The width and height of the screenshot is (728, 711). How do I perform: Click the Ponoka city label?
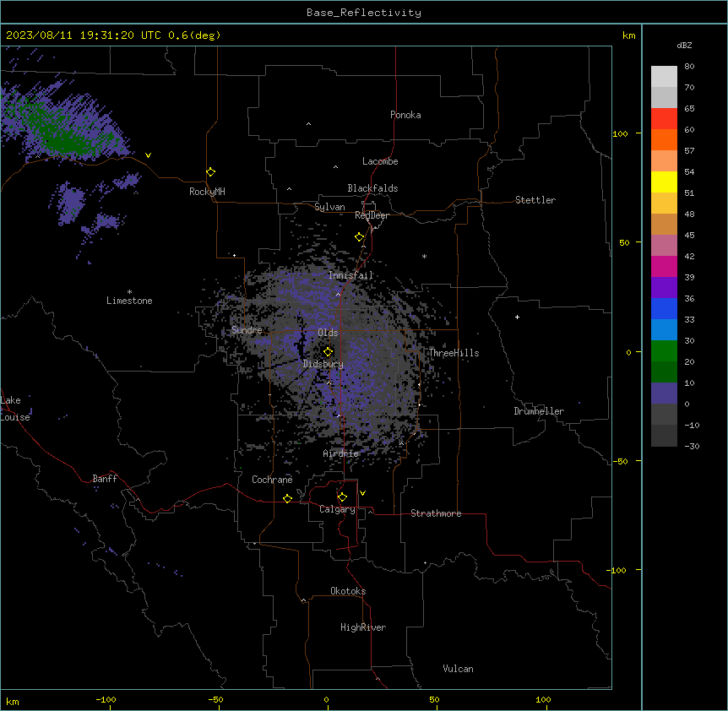click(x=405, y=115)
